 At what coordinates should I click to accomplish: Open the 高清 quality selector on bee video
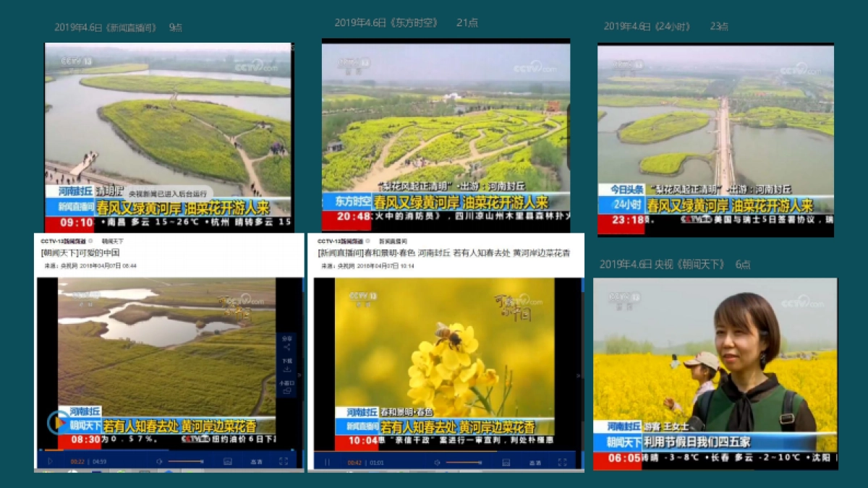pos(535,462)
